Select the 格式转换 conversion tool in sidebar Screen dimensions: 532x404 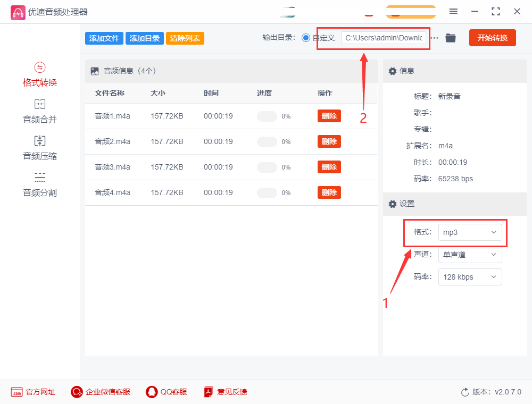click(x=39, y=74)
